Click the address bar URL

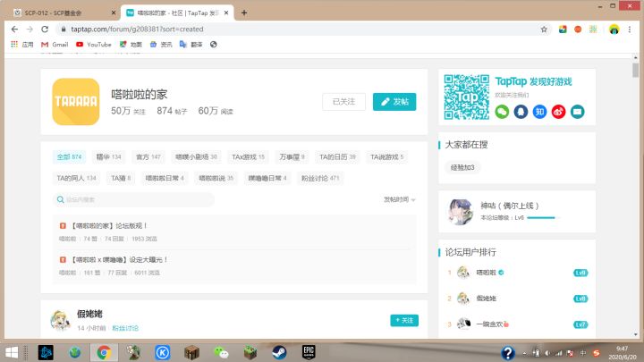coord(137,29)
